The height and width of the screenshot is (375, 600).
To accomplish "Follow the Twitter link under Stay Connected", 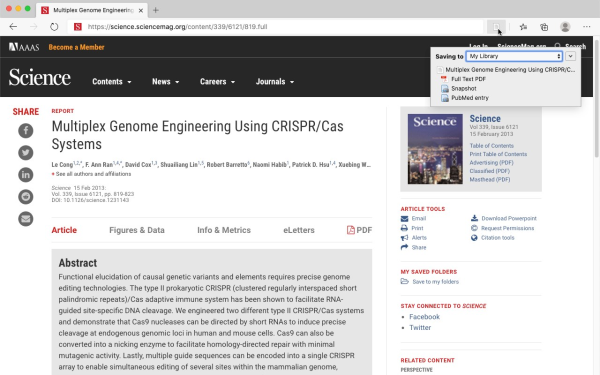I will (420, 328).
